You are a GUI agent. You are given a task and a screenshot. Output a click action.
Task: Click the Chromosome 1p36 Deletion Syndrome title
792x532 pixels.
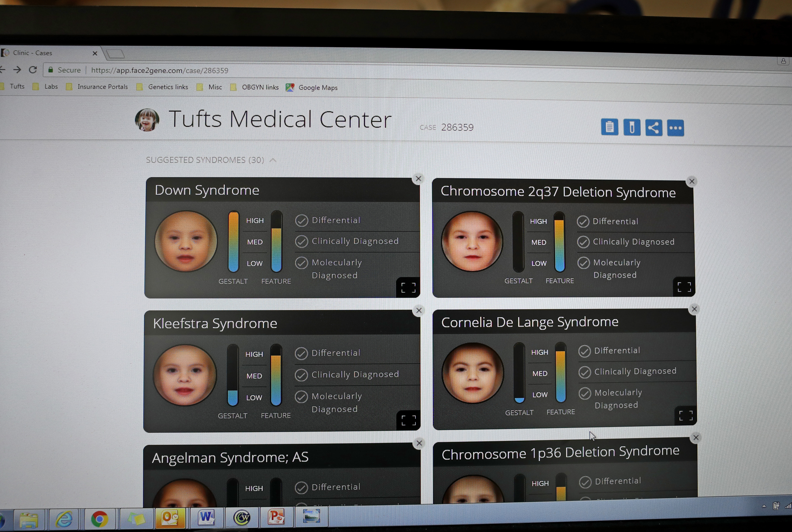(560, 453)
